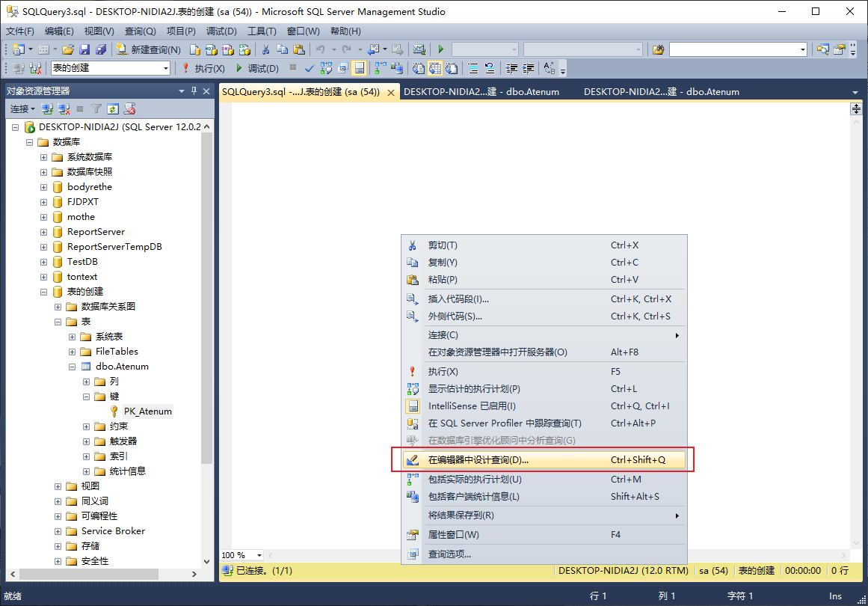Click Uncomment Selected Lines icon
Image resolution: width=868 pixels, height=606 pixels.
(490, 68)
